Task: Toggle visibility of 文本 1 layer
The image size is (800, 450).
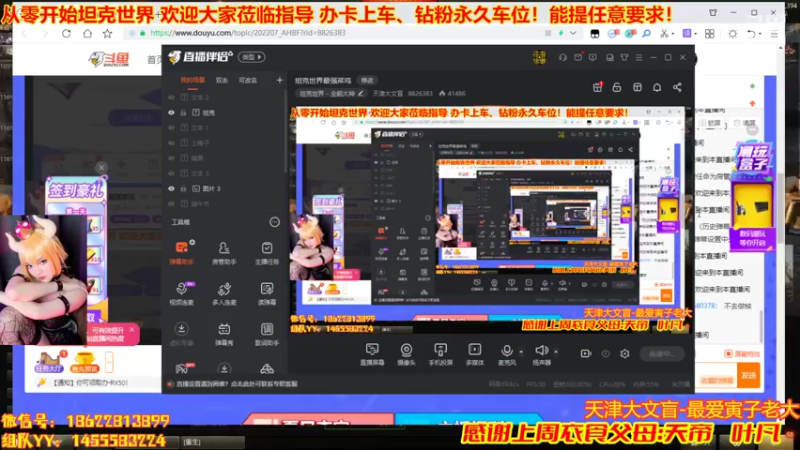Action: (171, 128)
